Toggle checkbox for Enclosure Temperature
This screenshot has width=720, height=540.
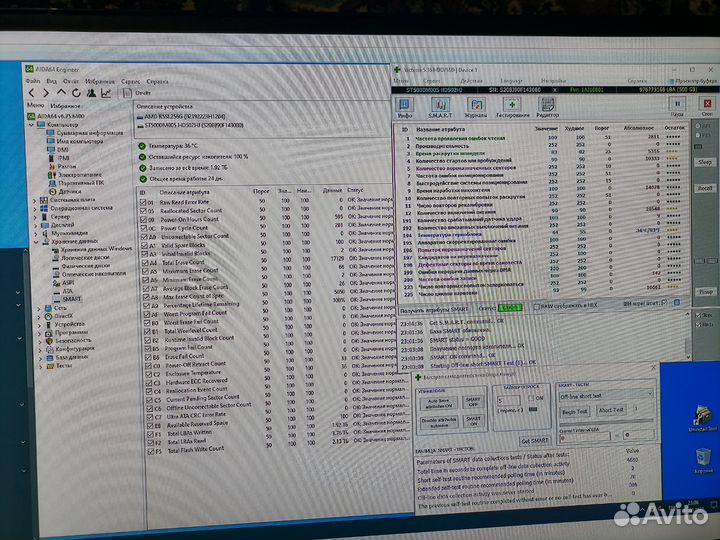click(x=149, y=375)
